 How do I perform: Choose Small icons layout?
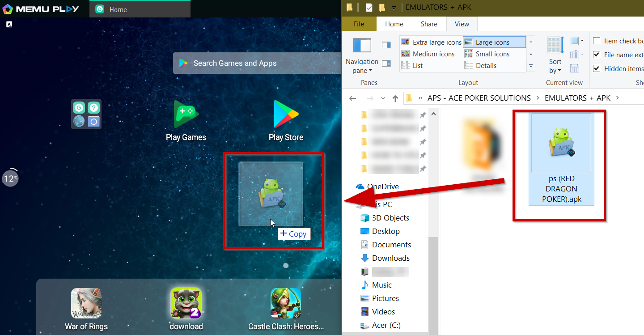pos(487,54)
